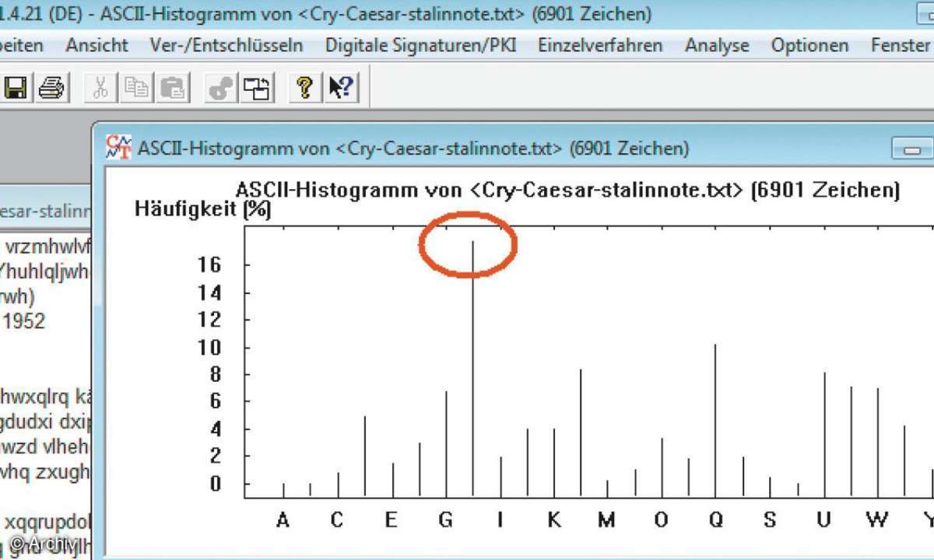Viewport: 934px width, 560px height.
Task: Click the overlapping windows toolbar icon
Action: [x=256, y=88]
